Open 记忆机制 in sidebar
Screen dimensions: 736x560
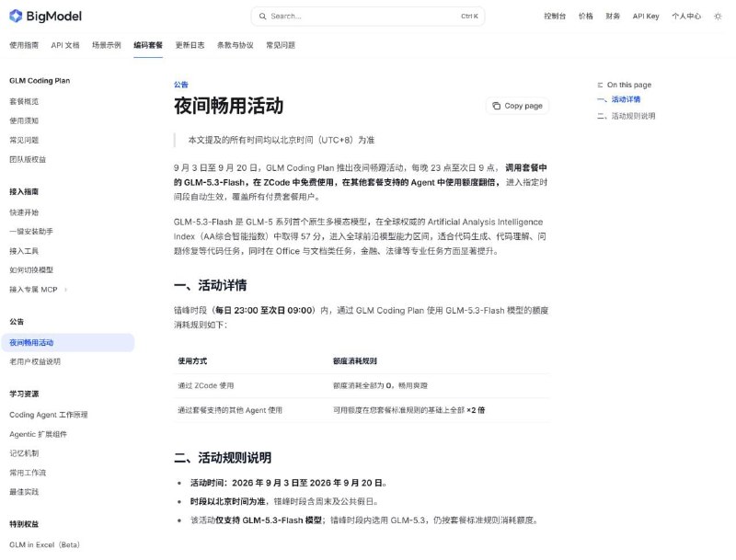coord(24,453)
